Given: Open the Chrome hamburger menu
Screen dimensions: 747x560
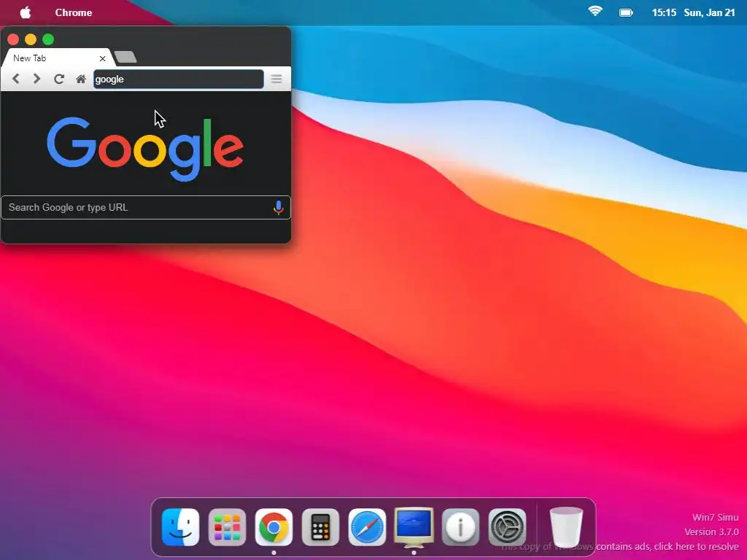Looking at the screenshot, I should point(276,79).
